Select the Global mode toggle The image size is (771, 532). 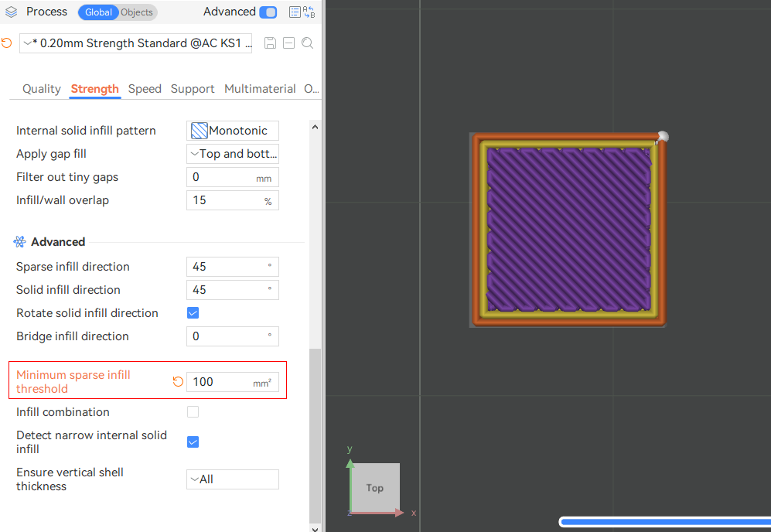(98, 12)
